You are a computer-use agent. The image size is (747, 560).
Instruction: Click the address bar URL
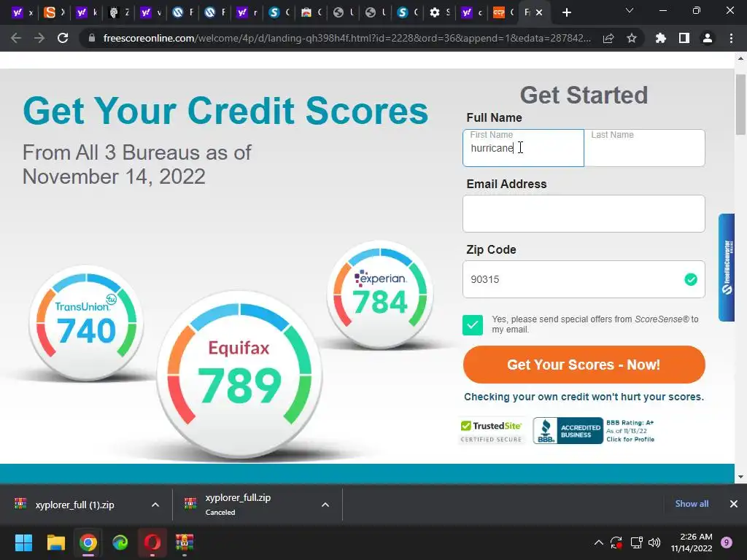[x=347, y=38]
